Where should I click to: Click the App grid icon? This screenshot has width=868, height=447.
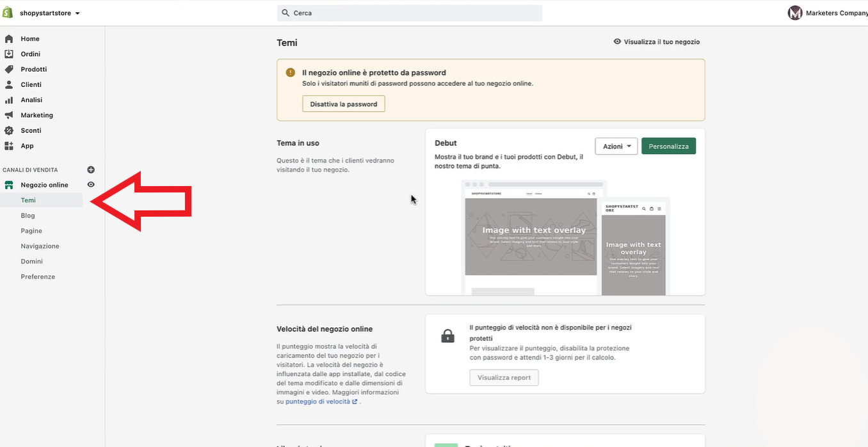click(x=9, y=146)
